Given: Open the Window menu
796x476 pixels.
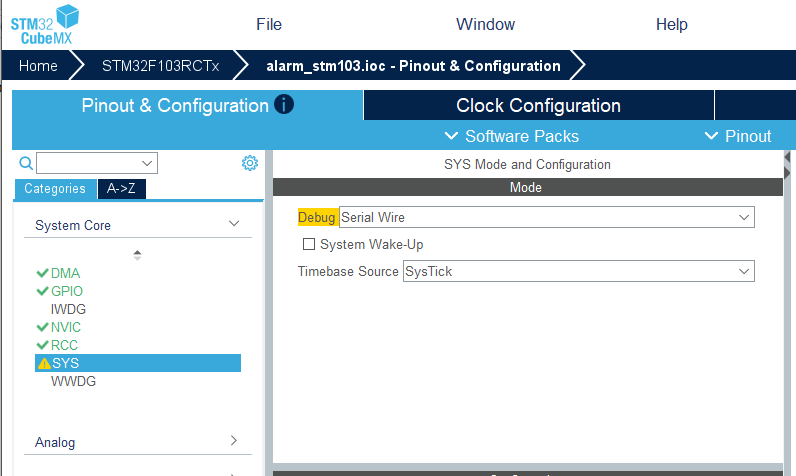Looking at the screenshot, I should (x=485, y=24).
